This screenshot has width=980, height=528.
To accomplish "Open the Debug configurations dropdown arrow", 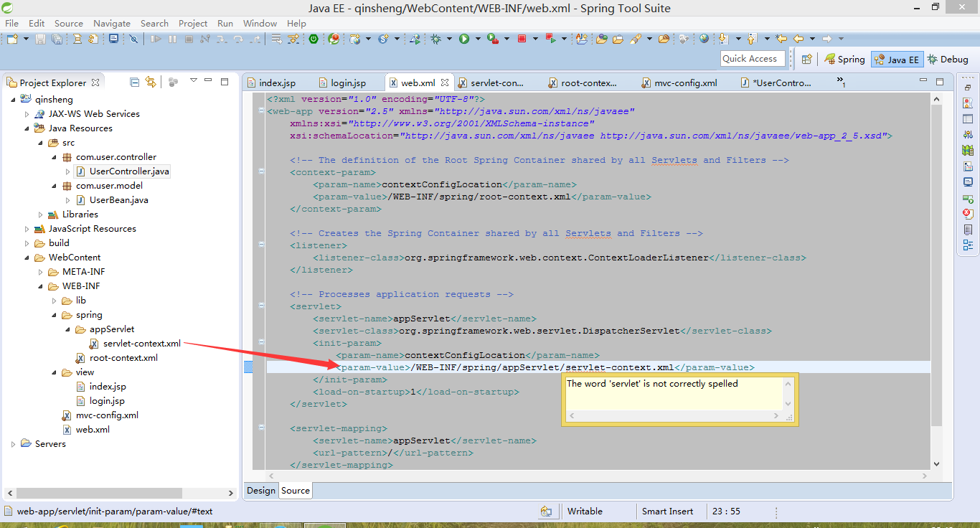I will 449,39.
